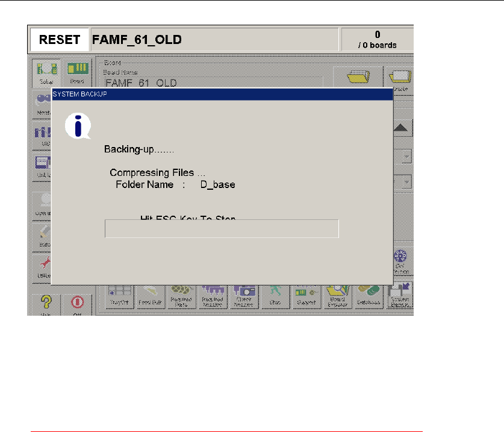Open the Database tool

pos(369,296)
